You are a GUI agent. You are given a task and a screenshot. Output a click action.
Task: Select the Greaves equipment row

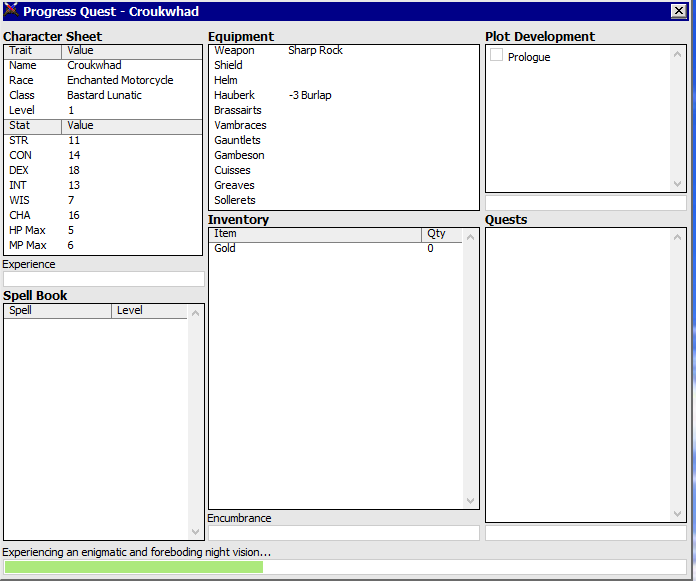(344, 186)
